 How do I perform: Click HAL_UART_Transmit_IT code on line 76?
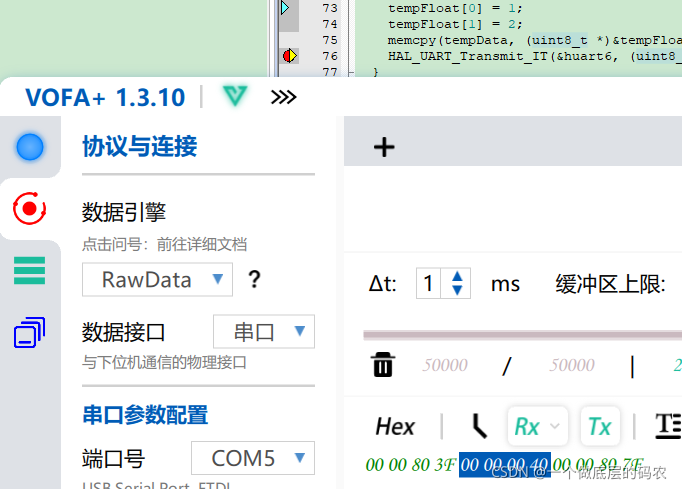[x=535, y=56]
